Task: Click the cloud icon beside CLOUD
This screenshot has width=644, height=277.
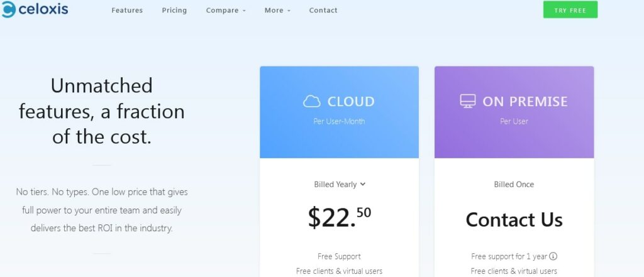Action: point(312,101)
